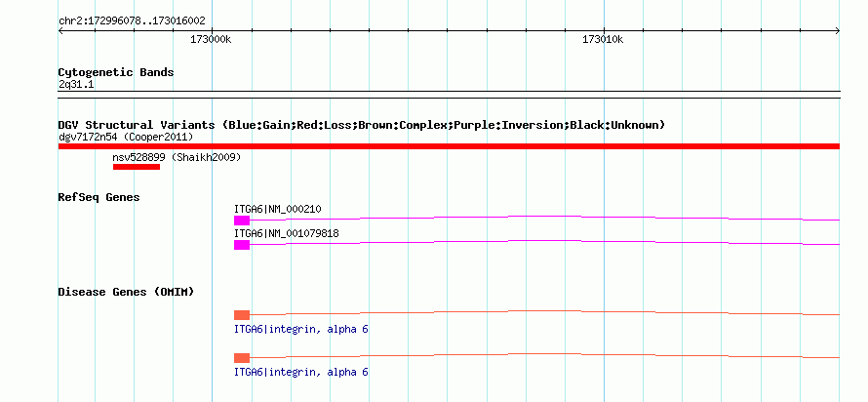Click the chr2:172996078..173016002 coordinate text
Viewport: 868px width, 402px height.
tap(132, 21)
